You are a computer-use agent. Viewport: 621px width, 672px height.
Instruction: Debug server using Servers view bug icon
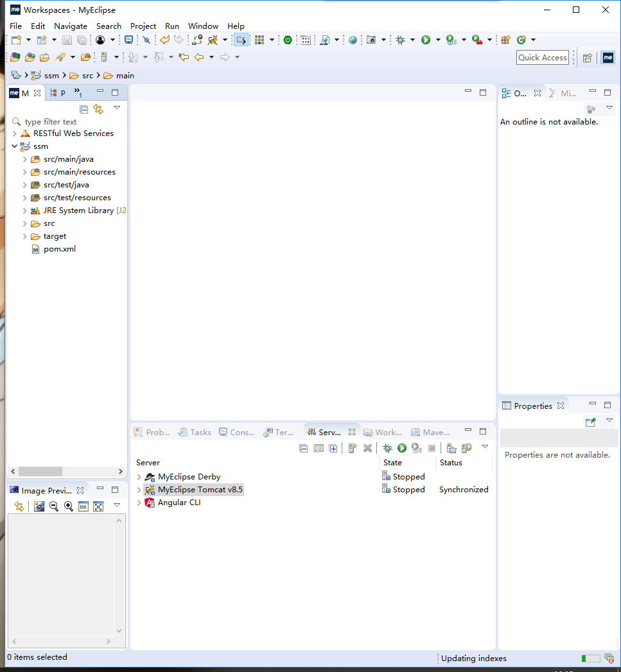coord(387,448)
